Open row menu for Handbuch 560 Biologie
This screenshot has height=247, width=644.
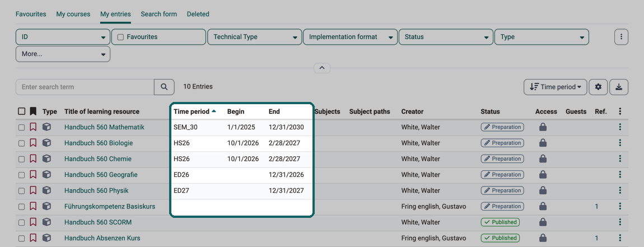[620, 143]
